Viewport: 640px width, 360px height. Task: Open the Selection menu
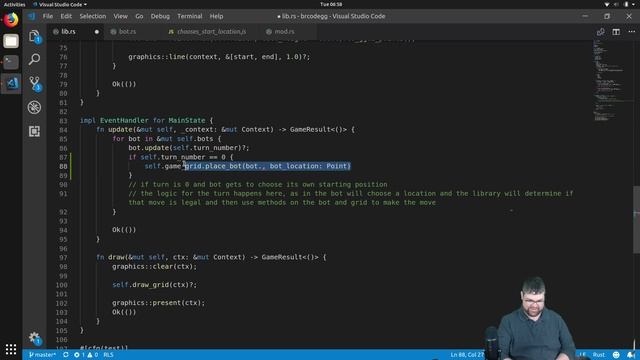click(x=93, y=16)
